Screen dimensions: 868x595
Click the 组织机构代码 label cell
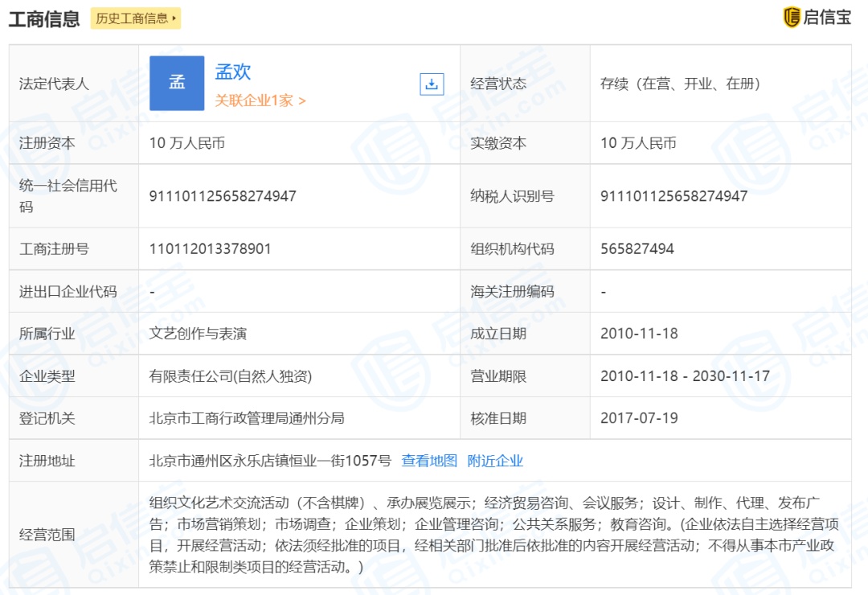[x=525, y=248]
